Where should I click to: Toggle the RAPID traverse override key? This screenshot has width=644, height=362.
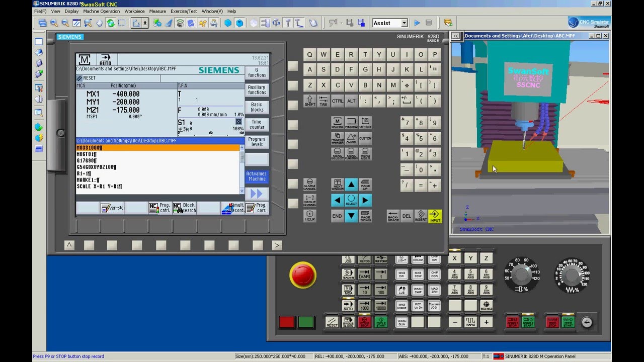(x=470, y=322)
